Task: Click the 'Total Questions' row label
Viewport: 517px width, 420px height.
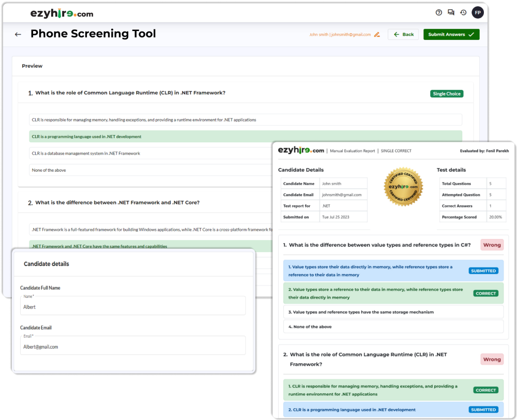Action: coord(457,184)
